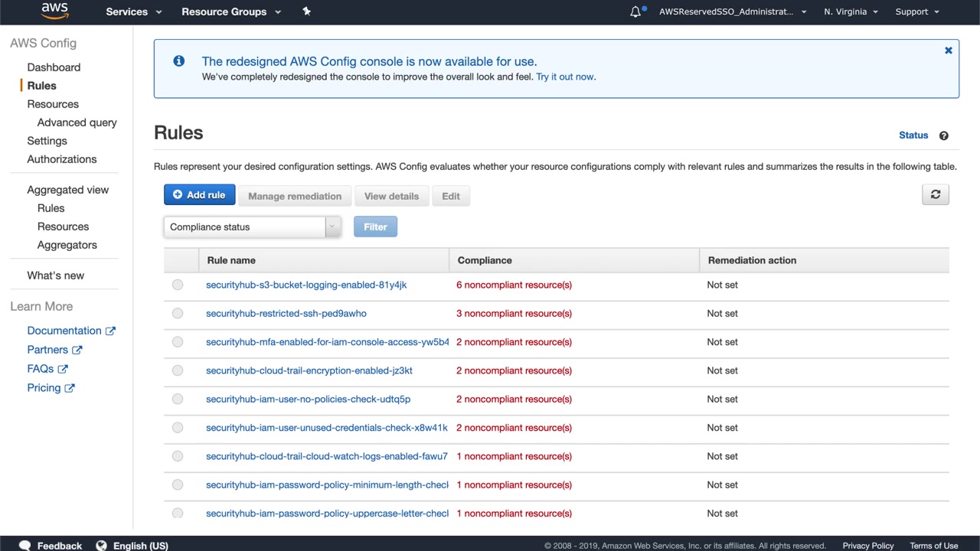This screenshot has width=980, height=551.
Task: Click the pin shortcut icon in top bar
Action: 306,11
